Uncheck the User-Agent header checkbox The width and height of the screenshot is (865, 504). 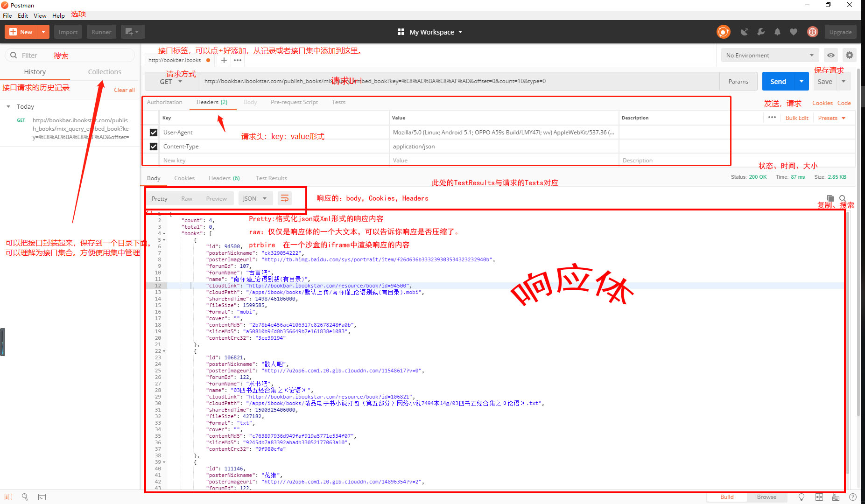point(153,133)
